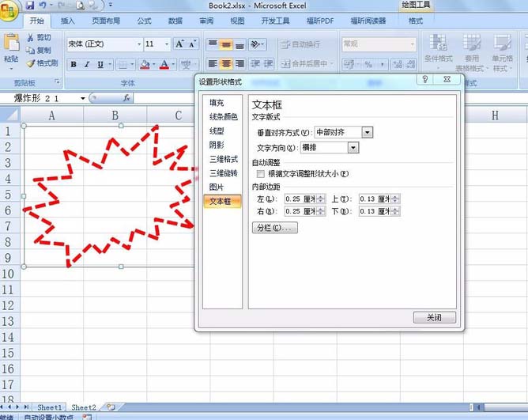Open the 页面布局 ribbon tab
This screenshot has width=528, height=420.
tap(106, 21)
